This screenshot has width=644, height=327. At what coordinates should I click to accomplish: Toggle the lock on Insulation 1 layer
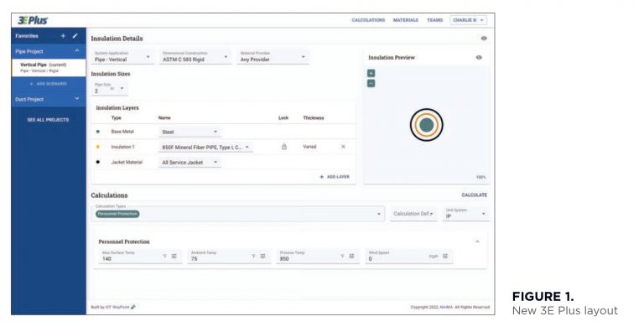(283, 147)
